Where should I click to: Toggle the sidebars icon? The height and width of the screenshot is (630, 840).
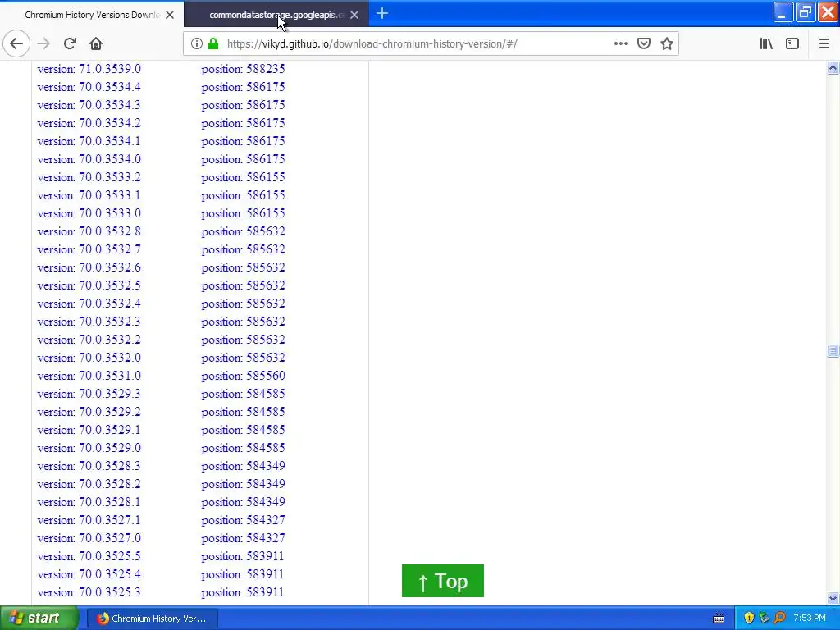[792, 44]
